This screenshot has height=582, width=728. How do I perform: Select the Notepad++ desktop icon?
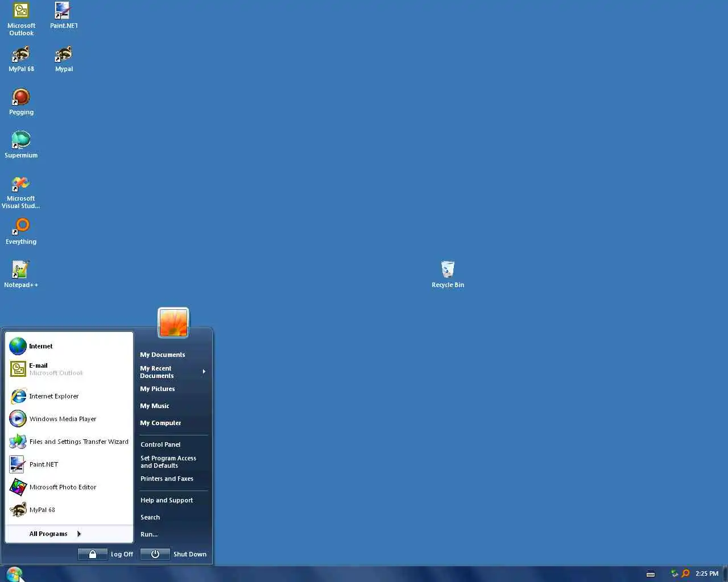[x=21, y=275]
